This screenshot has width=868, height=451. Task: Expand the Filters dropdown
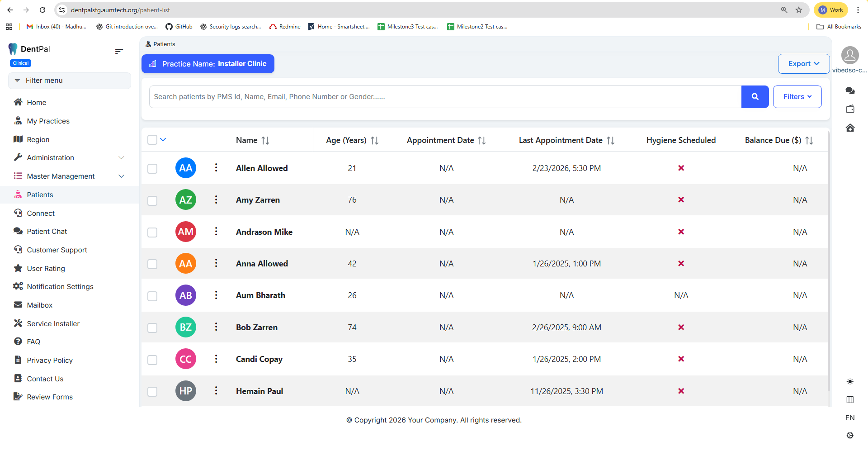[797, 97]
